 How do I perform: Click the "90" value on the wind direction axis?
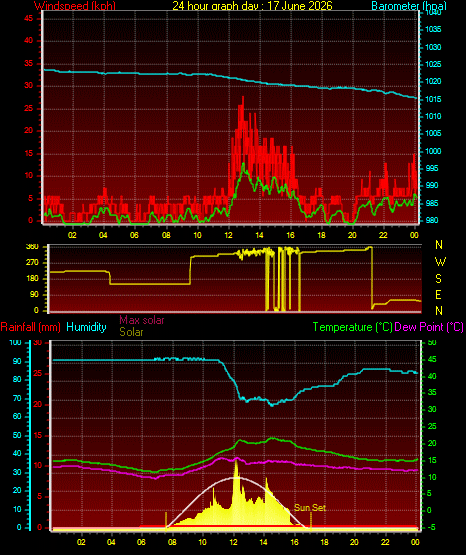click(x=34, y=295)
